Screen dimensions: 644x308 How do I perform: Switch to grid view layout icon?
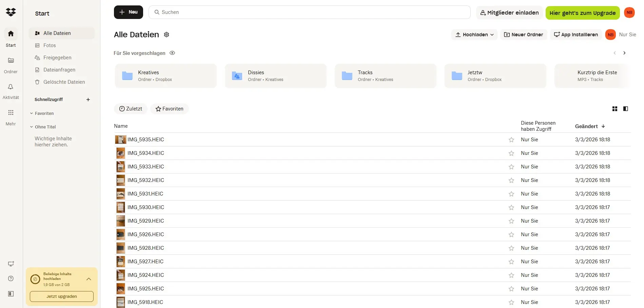(614, 109)
